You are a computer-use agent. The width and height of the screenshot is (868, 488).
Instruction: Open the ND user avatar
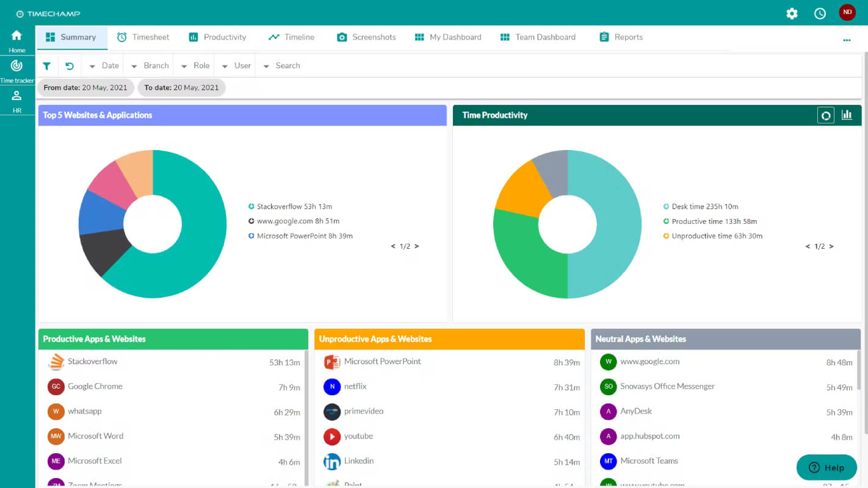pyautogui.click(x=847, y=12)
